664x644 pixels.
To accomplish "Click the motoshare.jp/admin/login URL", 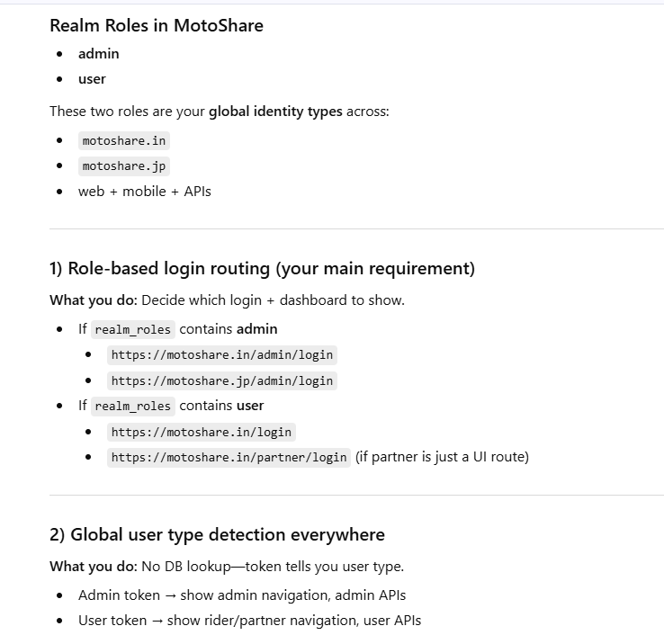I will (222, 380).
